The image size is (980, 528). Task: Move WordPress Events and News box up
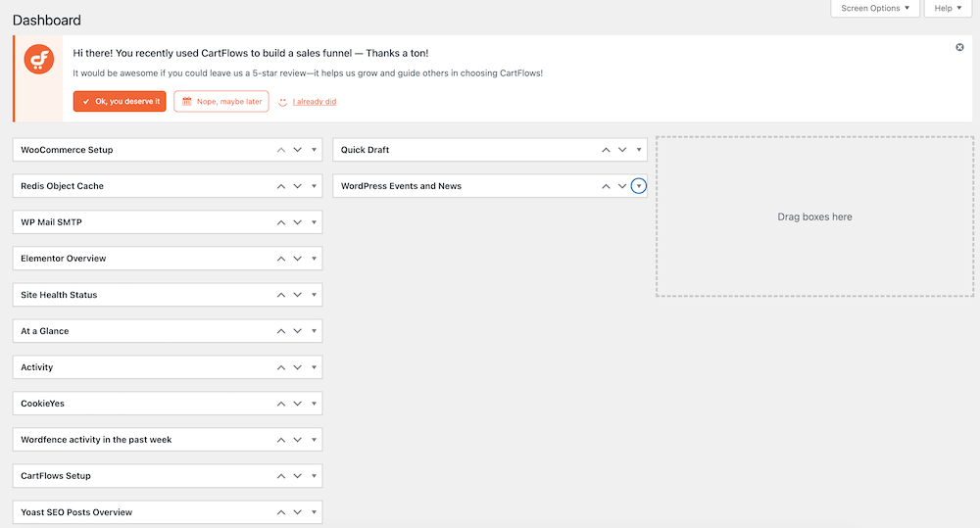(606, 186)
